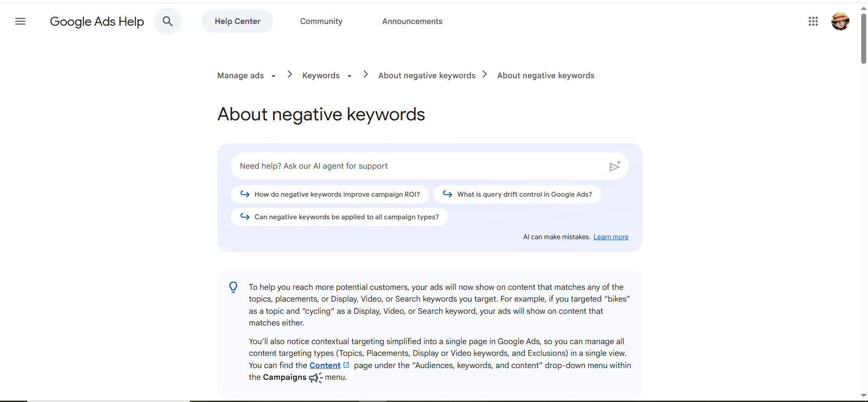Click the AI send arrow icon
Viewport: 868px width, 402px height.
coord(614,166)
